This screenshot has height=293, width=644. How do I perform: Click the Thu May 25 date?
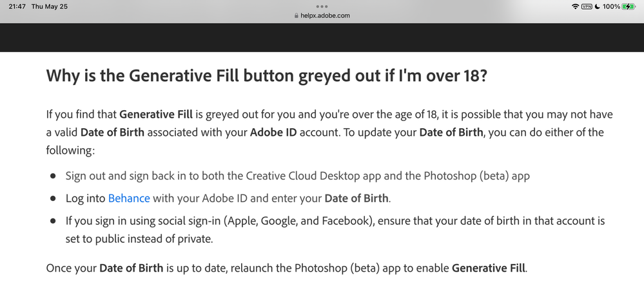coord(50,6)
